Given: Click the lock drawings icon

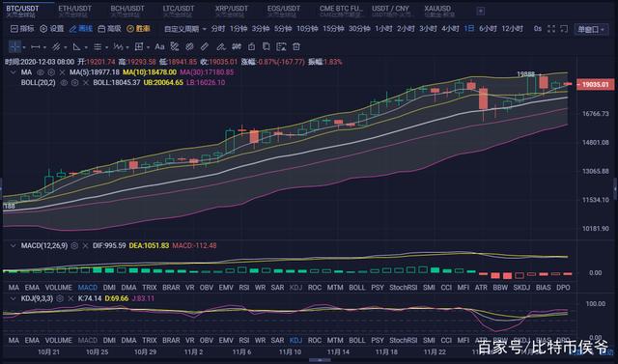Looking at the screenshot, I should pos(251,47).
